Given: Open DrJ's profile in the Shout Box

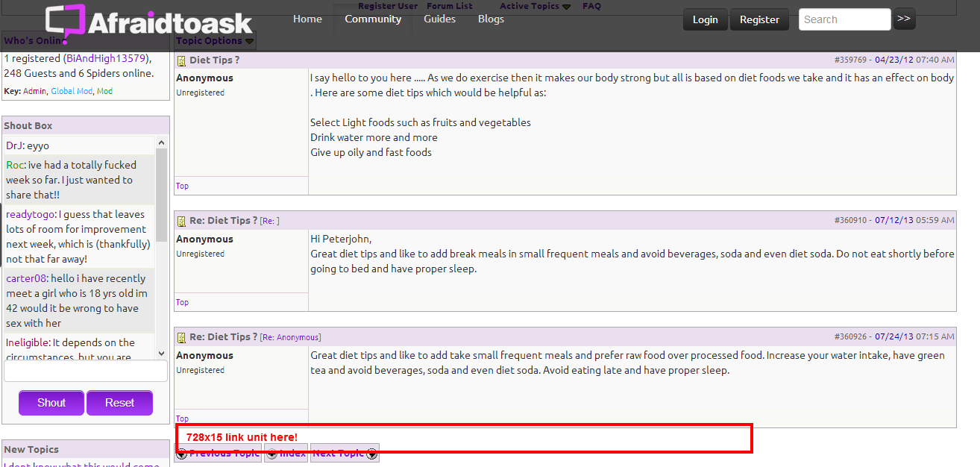Looking at the screenshot, I should [x=15, y=145].
